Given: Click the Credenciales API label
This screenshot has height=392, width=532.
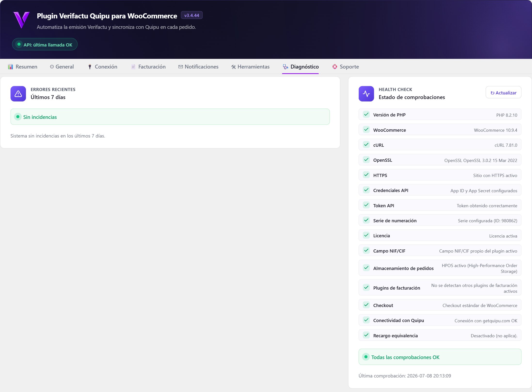Looking at the screenshot, I should [x=391, y=190].
